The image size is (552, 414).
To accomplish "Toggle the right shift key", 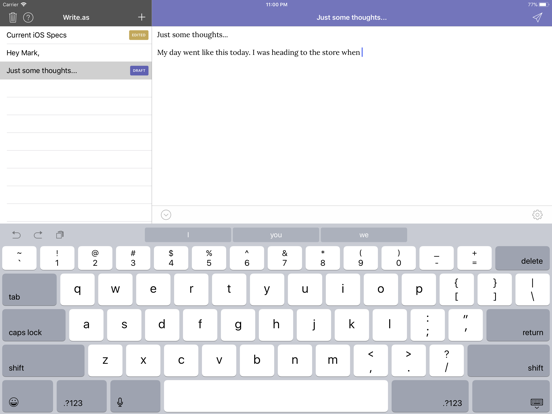I will [x=509, y=360].
